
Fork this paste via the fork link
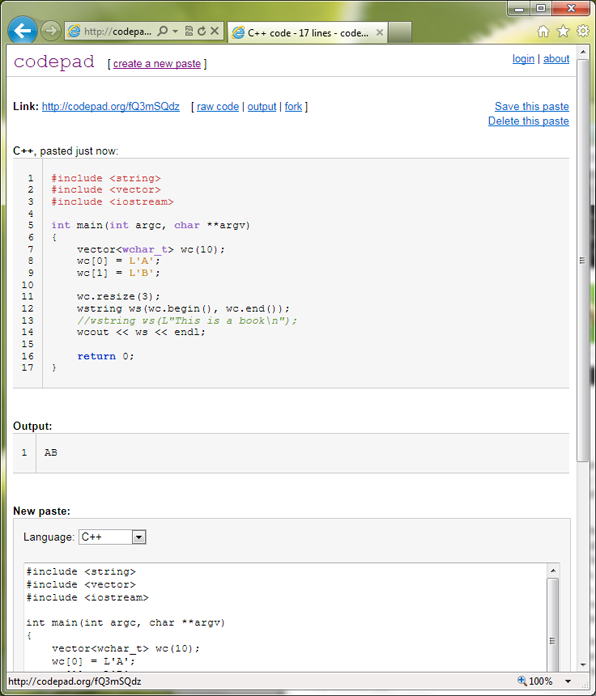pyautogui.click(x=293, y=107)
